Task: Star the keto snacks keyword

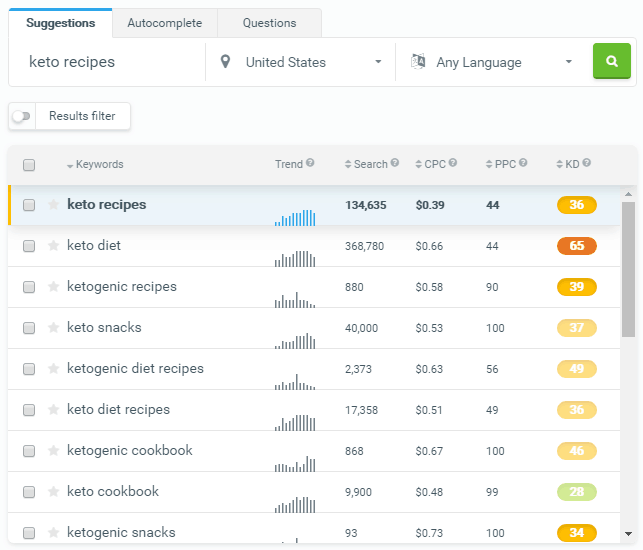Action: (x=53, y=327)
